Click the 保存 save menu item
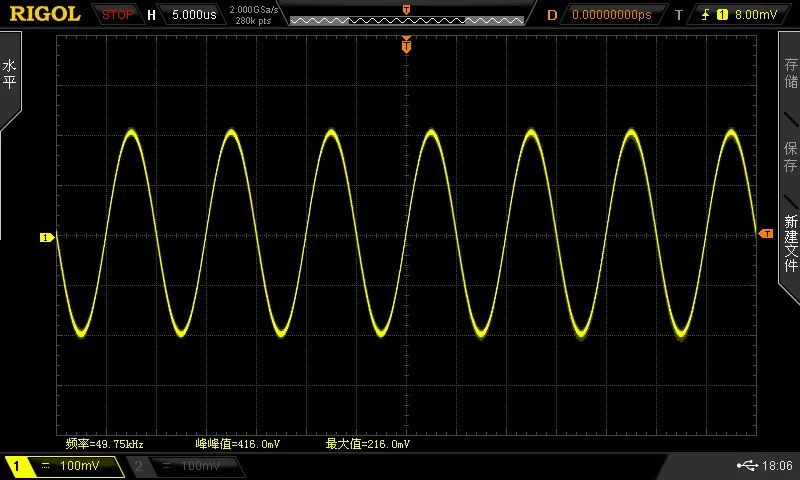Image resolution: width=800 pixels, height=480 pixels. (x=791, y=157)
